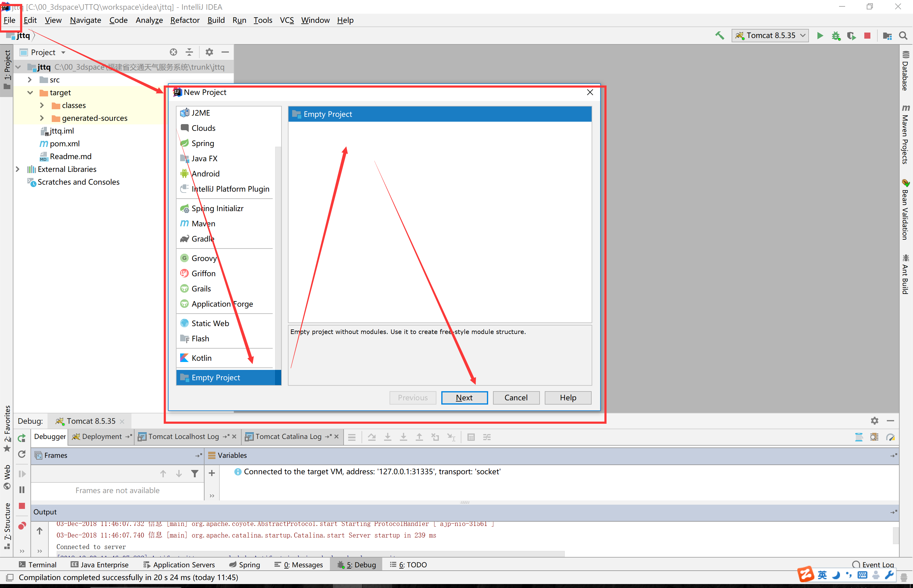
Task: Expand the src folder in project tree
Action: 30,80
